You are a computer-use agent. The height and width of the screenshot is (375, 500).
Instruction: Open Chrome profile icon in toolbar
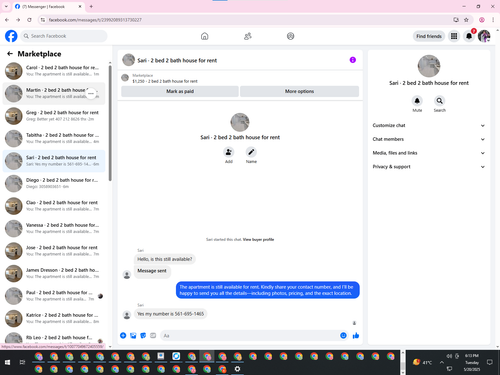482,20
